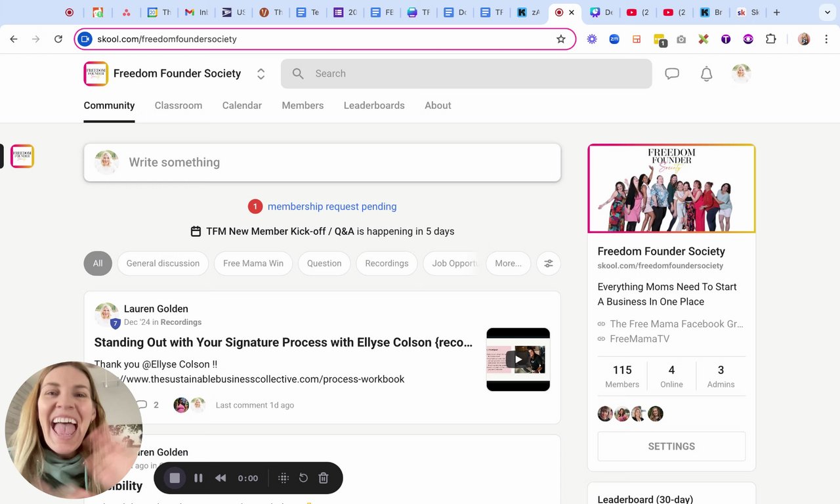Filter posts by Free Mama Win

253,263
